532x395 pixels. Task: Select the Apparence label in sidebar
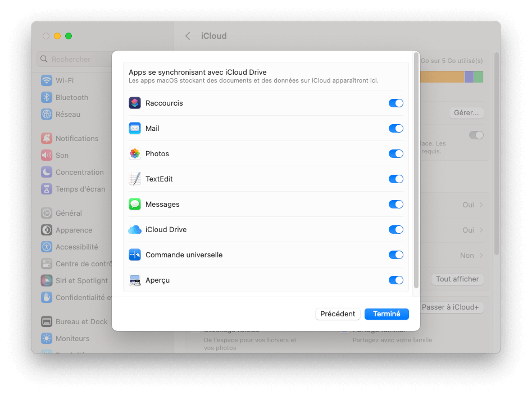74,230
